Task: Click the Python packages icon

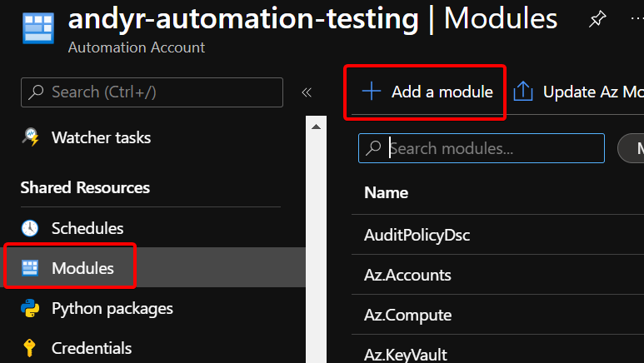Action: tap(30, 309)
